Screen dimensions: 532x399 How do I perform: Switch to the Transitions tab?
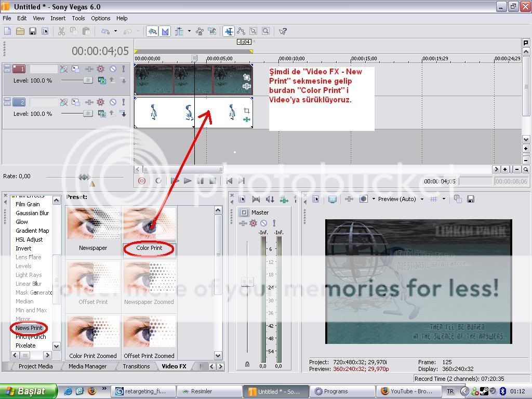136,366
